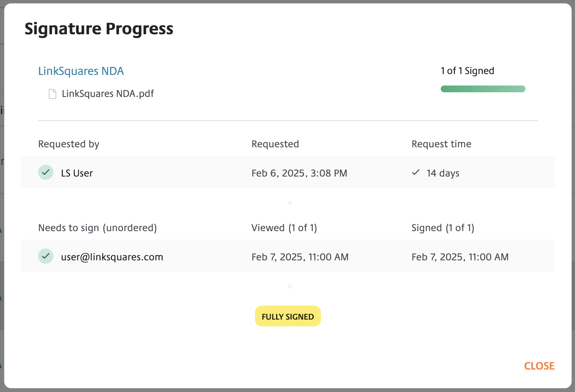Click the 'Requested by' column header
This screenshot has width=575, height=392.
[x=69, y=144]
